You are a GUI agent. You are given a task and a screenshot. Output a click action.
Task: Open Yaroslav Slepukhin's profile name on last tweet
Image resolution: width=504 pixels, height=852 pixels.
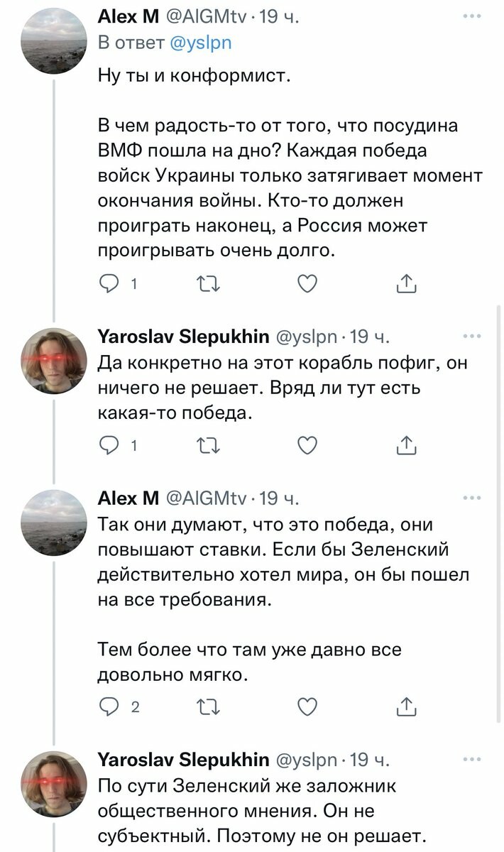182,760
